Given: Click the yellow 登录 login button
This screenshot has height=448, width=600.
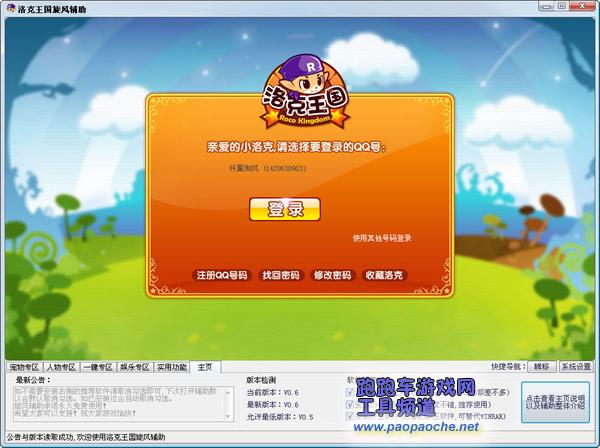Looking at the screenshot, I should click(285, 209).
